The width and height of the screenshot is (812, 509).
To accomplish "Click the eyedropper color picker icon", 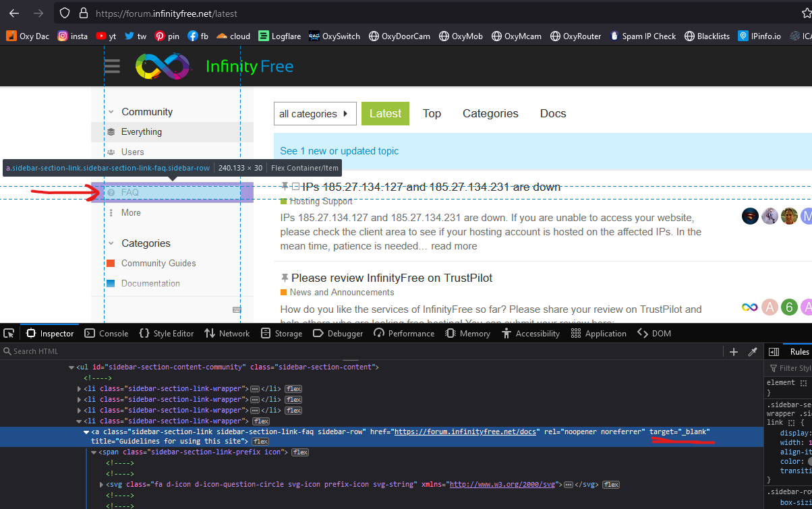I will tap(753, 351).
